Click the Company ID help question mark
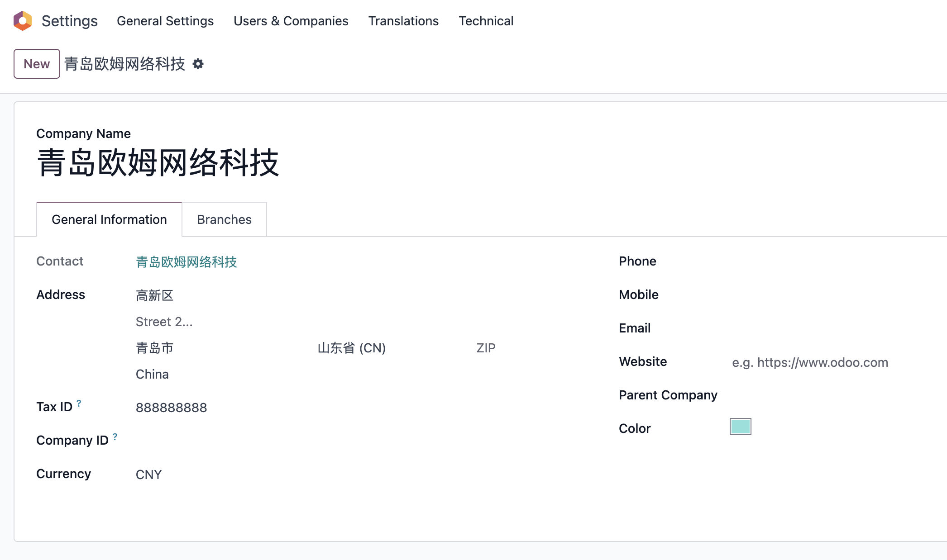The image size is (947, 560). point(115,437)
